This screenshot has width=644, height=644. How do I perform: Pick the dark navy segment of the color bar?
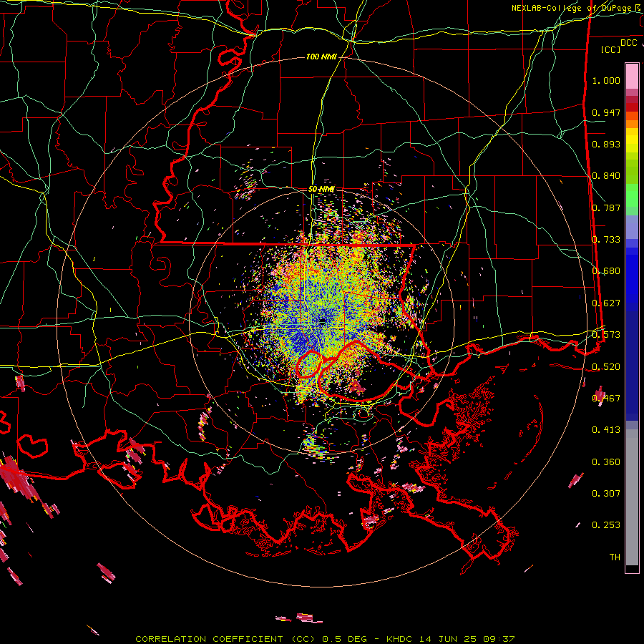(632, 361)
